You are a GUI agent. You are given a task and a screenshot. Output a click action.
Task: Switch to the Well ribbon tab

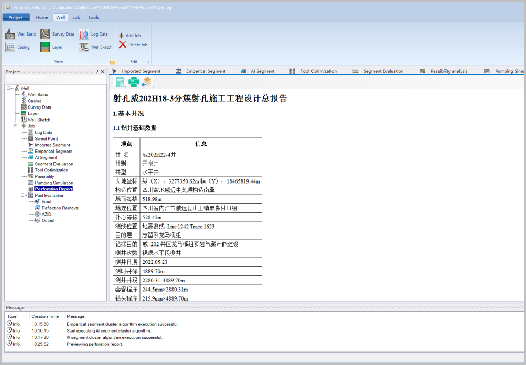(x=61, y=17)
